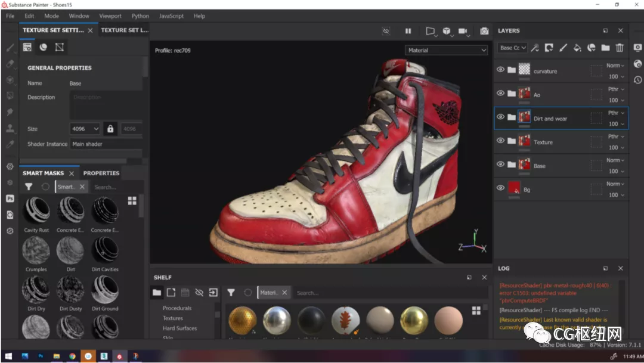Open the Material viewport mode dropdown

coord(447,51)
